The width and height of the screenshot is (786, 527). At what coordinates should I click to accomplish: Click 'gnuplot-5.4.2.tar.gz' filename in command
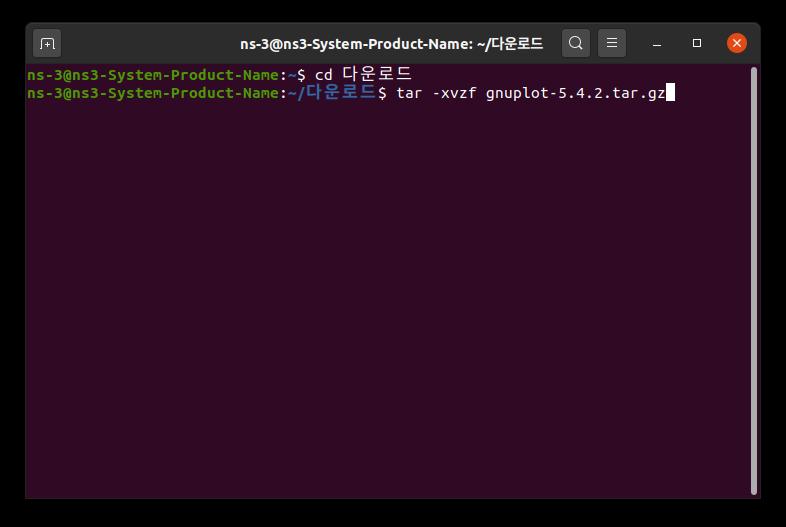(x=575, y=93)
